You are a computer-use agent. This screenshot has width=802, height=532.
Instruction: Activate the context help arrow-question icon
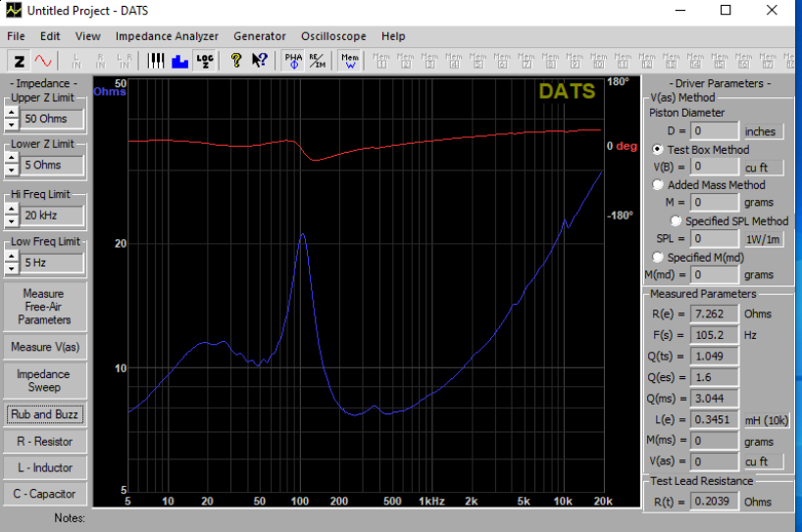click(260, 62)
